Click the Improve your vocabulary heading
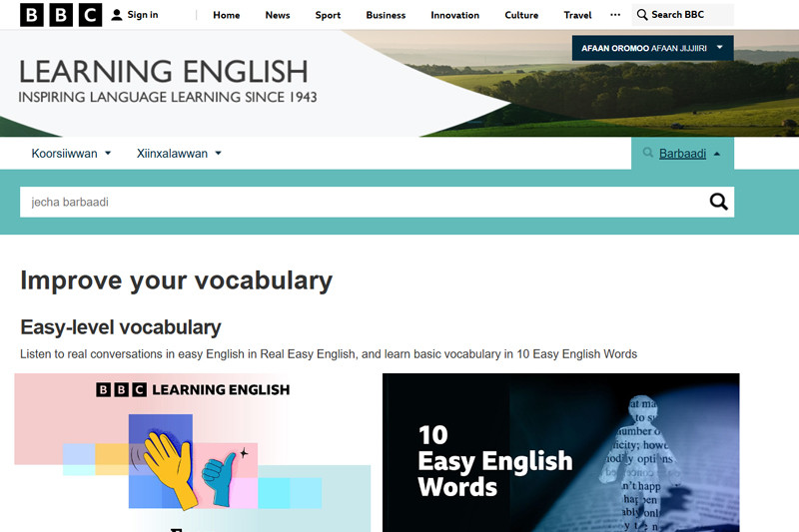 point(177,280)
